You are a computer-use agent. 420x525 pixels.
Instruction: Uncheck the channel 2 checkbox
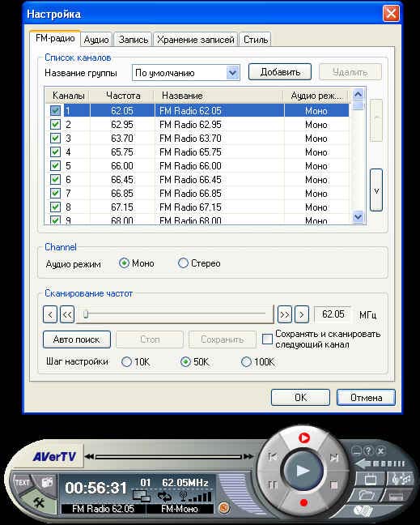click(x=55, y=125)
